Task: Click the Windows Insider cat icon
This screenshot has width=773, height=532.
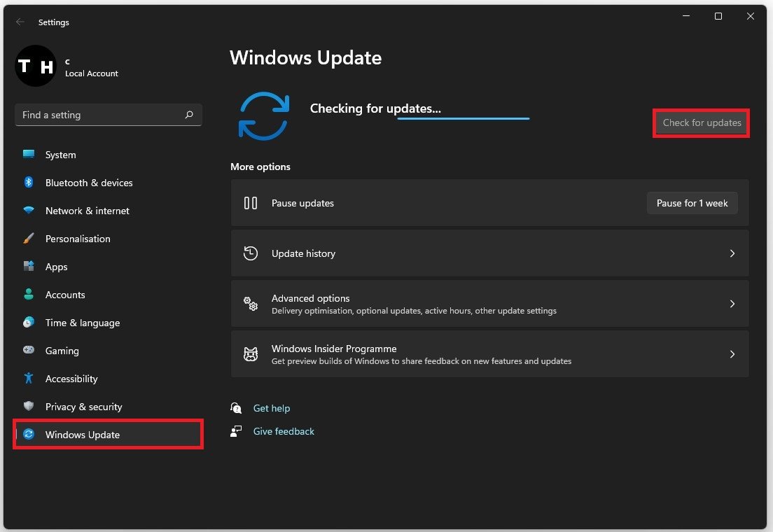Action: 251,354
